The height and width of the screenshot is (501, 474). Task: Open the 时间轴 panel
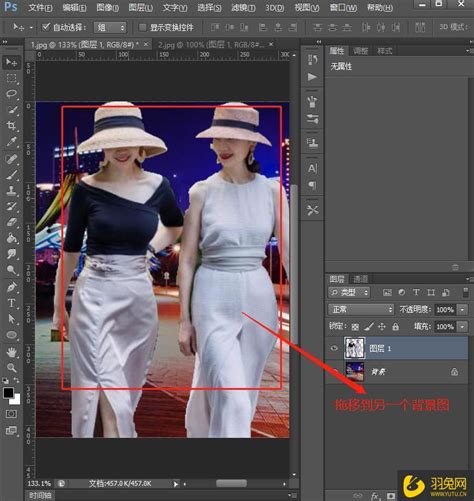(x=40, y=495)
